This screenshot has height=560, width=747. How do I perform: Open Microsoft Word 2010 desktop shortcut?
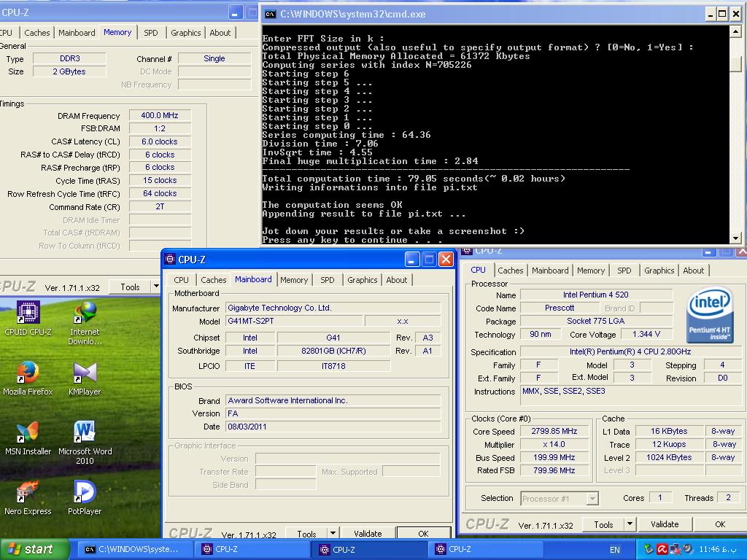click(85, 443)
